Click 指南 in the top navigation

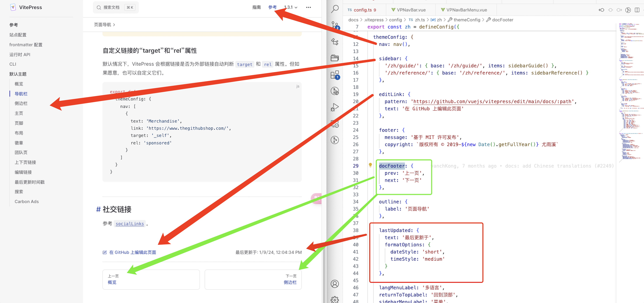coord(256,7)
